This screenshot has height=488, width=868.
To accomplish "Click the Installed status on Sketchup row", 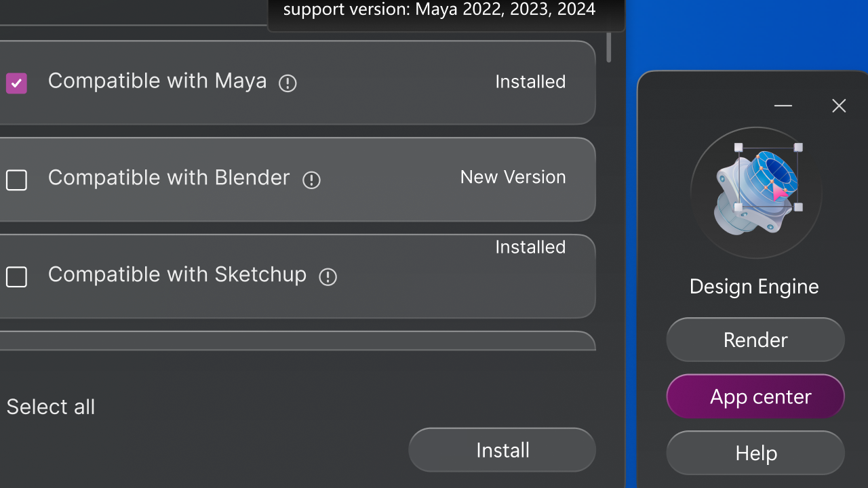I will [x=530, y=247].
